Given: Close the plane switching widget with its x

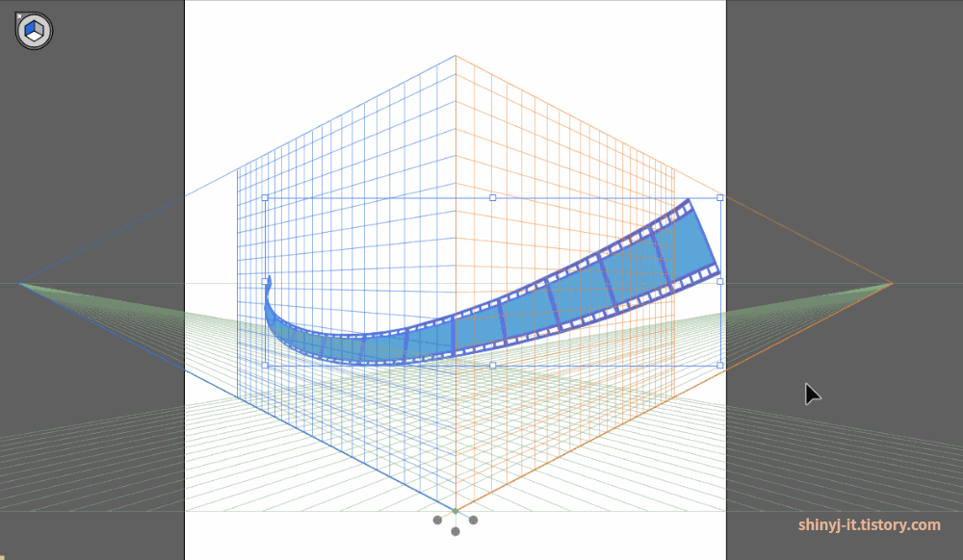Looking at the screenshot, I should tap(19, 16).
